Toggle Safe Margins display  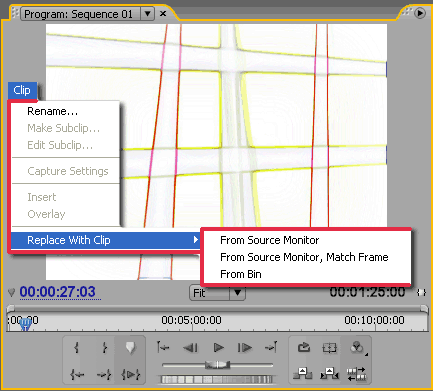pyautogui.click(x=330, y=348)
